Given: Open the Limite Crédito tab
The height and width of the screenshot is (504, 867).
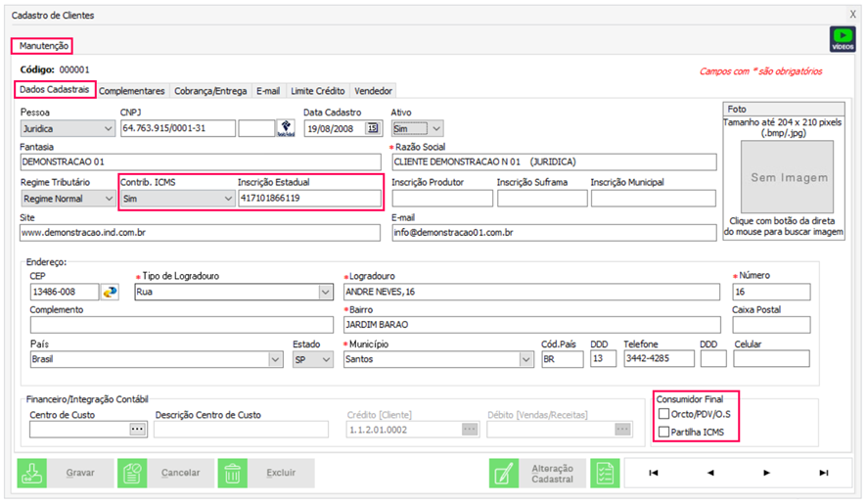Looking at the screenshot, I should pos(317,91).
